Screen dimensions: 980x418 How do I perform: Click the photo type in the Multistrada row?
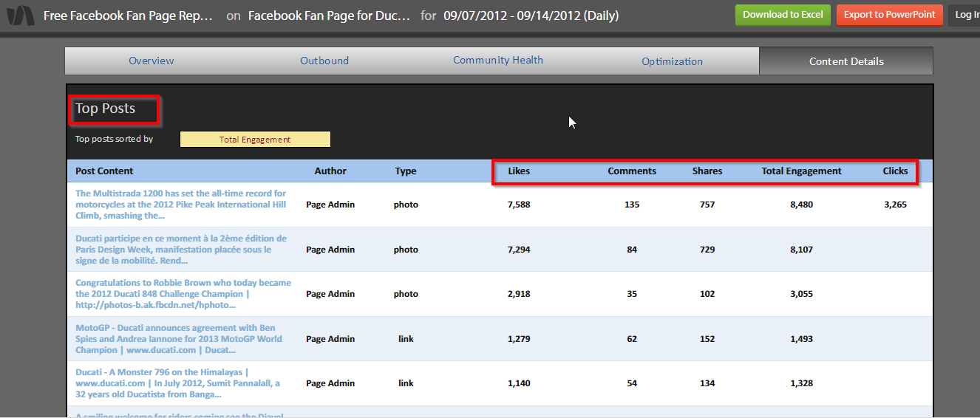point(406,205)
